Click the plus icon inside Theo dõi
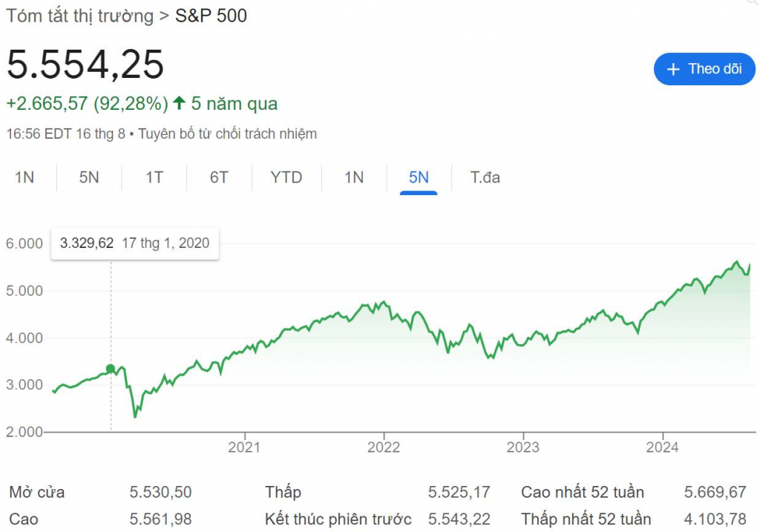The height and width of the screenshot is (532, 760). (673, 69)
